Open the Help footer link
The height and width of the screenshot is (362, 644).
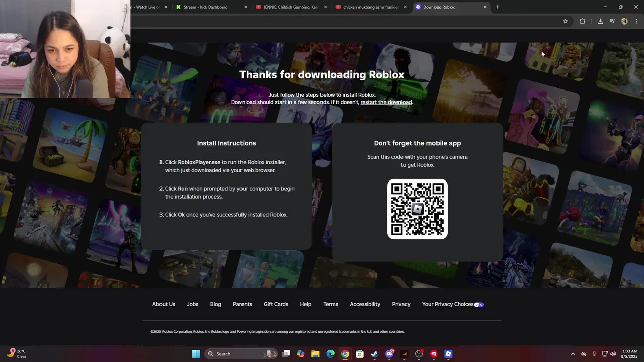(x=306, y=304)
